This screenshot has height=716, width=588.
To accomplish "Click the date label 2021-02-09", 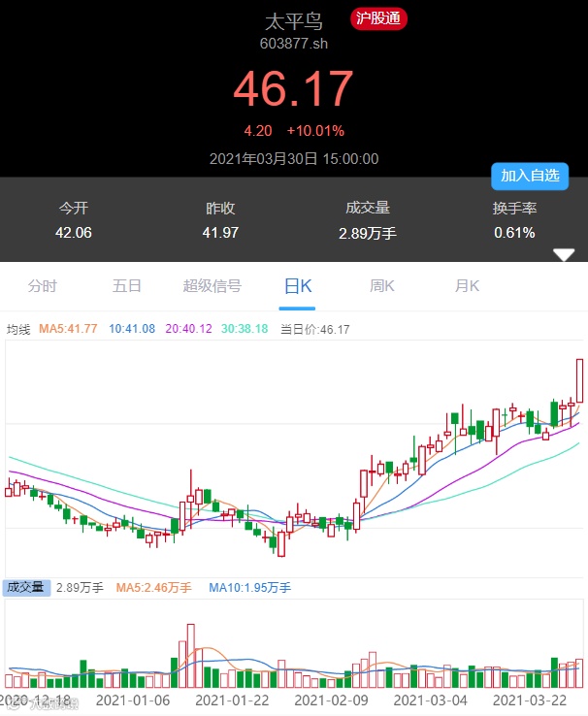I will [x=331, y=700].
